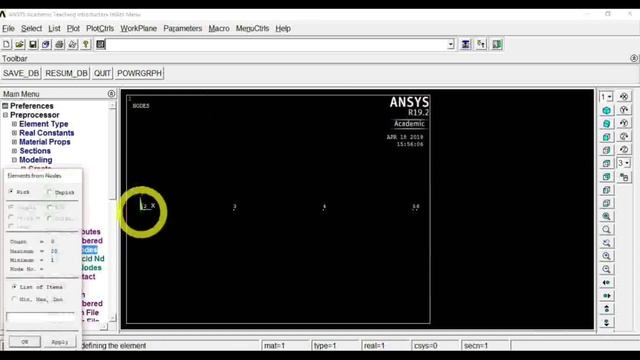This screenshot has width=640, height=360.
Task: Click the RESUM_DB toolbar button
Action: click(67, 73)
